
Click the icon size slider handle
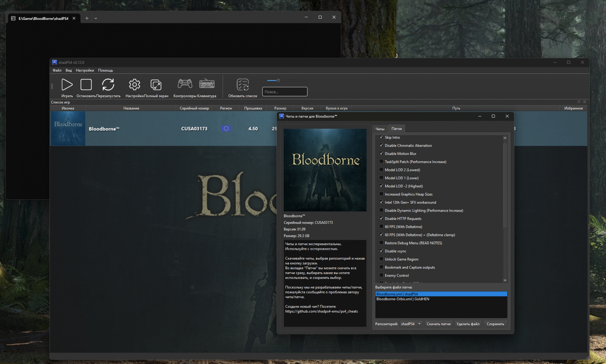pos(278,80)
